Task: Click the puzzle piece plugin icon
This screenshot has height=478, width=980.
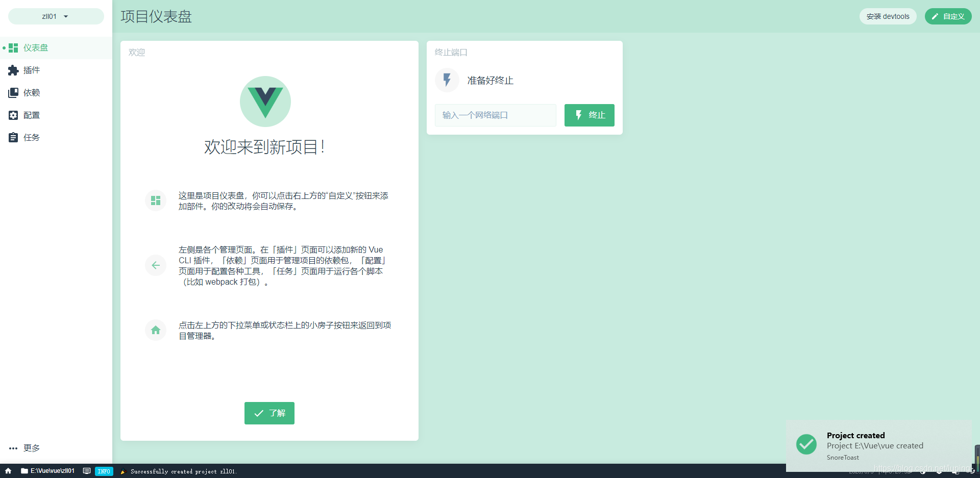Action: pyautogui.click(x=13, y=70)
